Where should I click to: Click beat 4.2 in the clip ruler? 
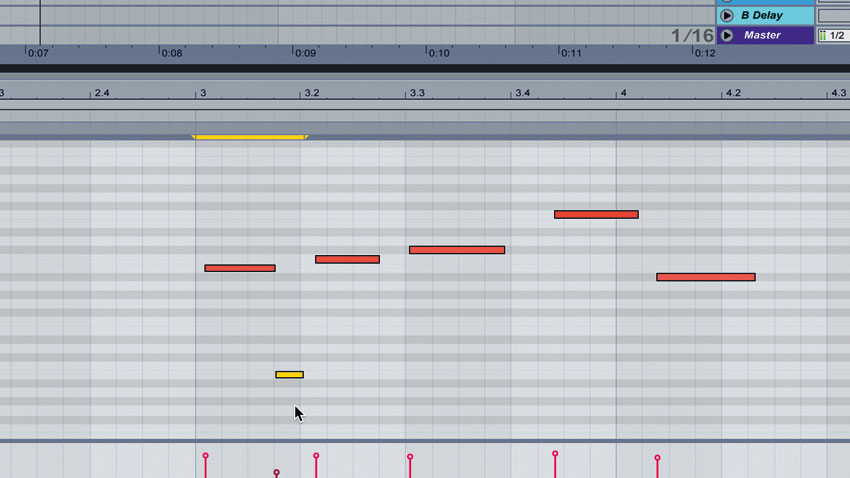(733, 93)
